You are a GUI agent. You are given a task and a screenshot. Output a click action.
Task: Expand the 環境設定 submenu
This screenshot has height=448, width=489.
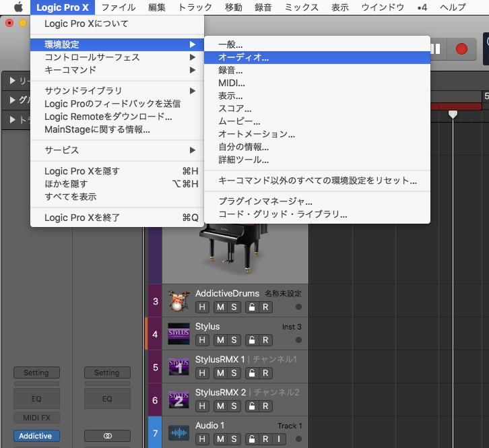pyautogui.click(x=117, y=44)
